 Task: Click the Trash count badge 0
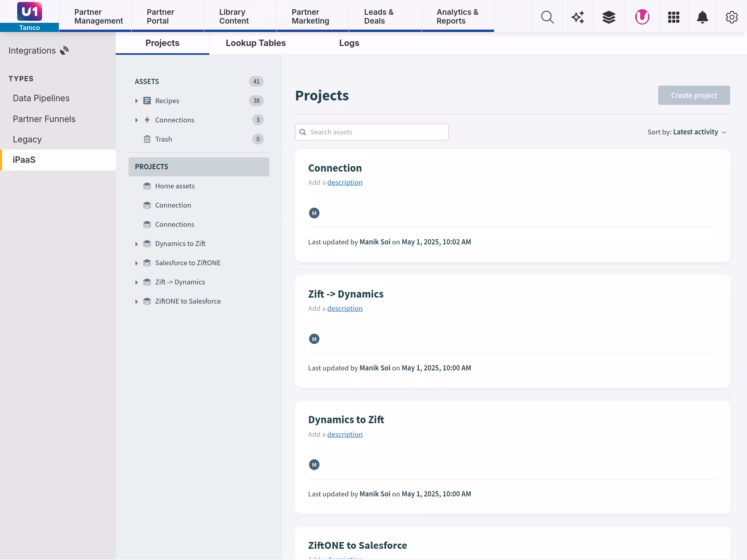tap(258, 139)
